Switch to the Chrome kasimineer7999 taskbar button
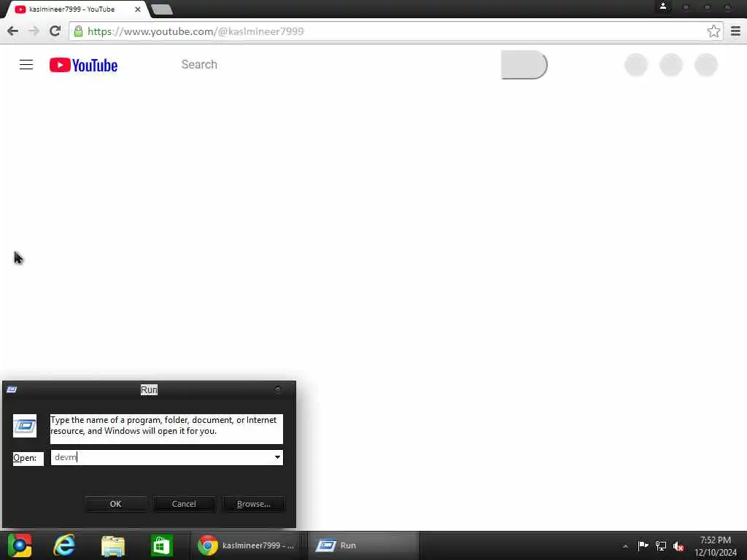Screen dimensions: 747x560 pos(247,545)
